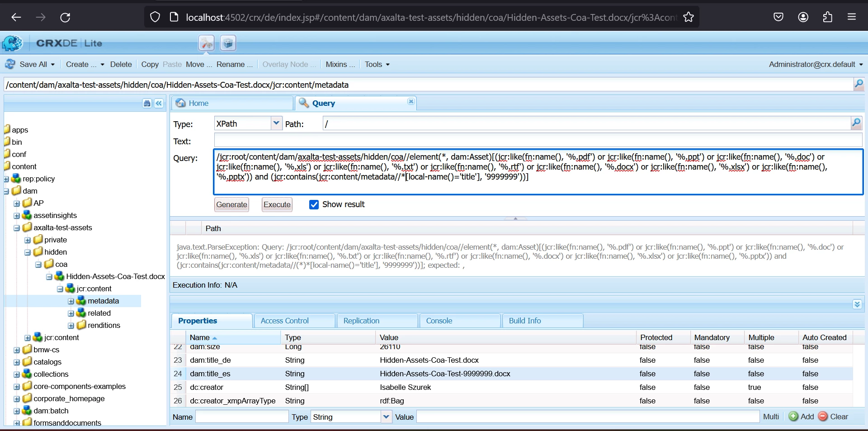Open the Create dropdown menu
Viewport: 868px width, 431px height.
click(85, 65)
